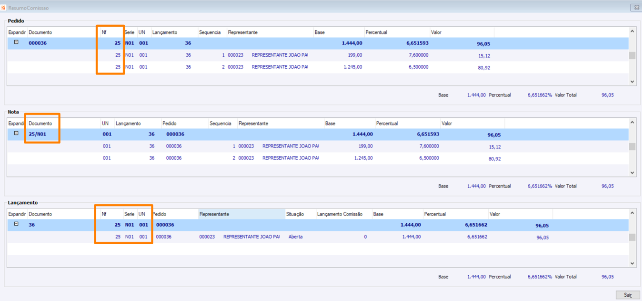Collapse order 000036 row in Pedido grid

pyautogui.click(x=16, y=42)
